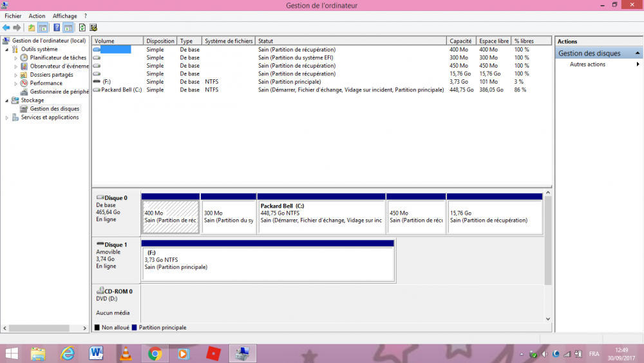Screen dimensions: 644x363
Task: Open the Affichage menu
Action: point(64,15)
